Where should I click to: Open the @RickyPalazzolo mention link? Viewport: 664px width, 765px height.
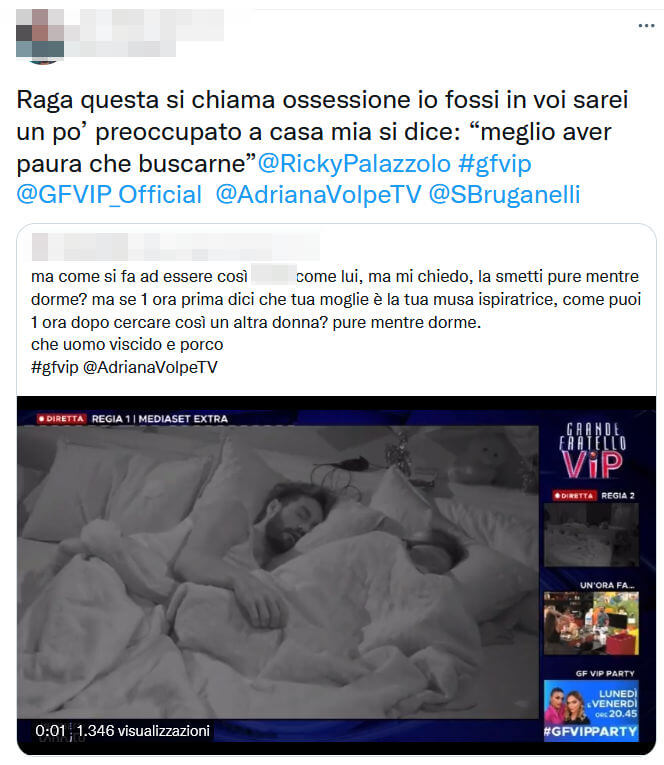tap(354, 163)
